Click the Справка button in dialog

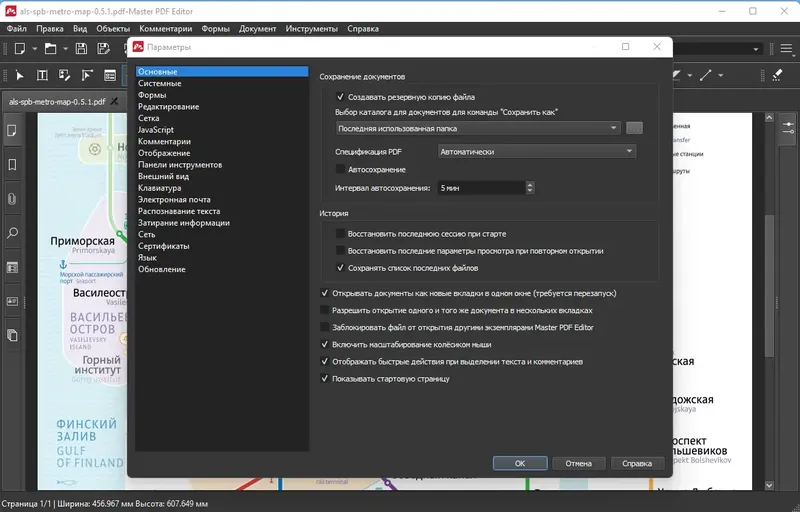coord(637,463)
